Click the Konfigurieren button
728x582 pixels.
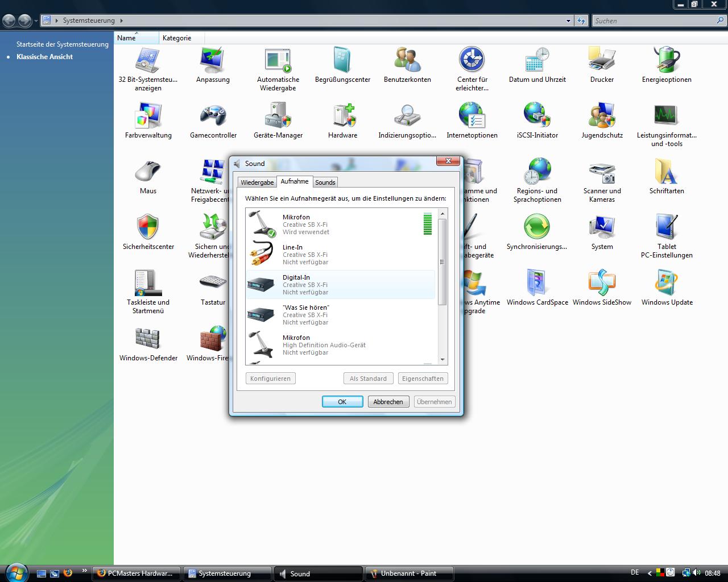pyautogui.click(x=271, y=379)
